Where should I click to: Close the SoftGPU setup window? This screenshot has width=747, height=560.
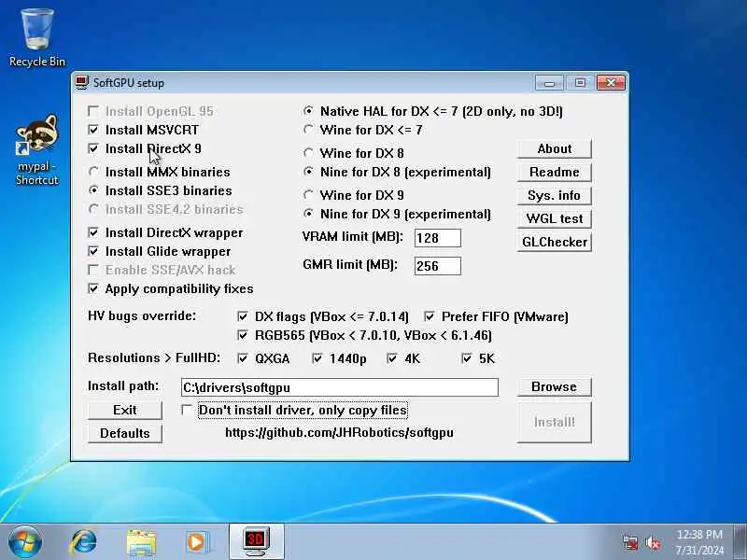tap(612, 83)
